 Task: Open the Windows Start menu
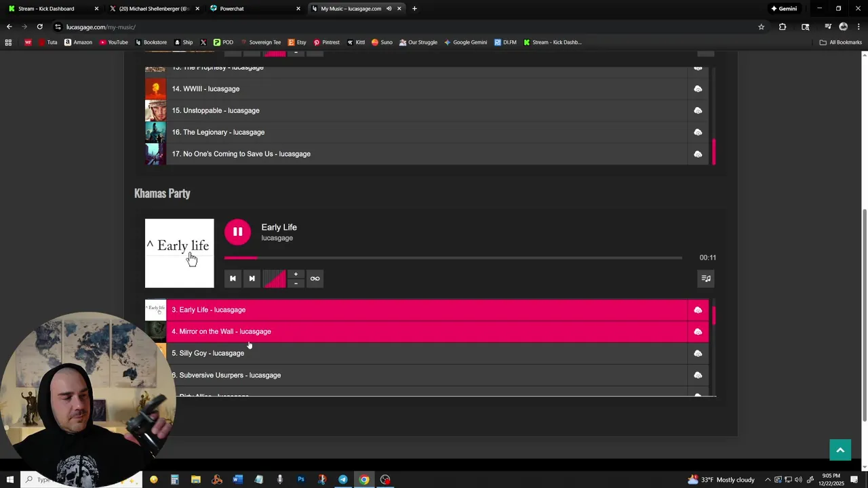coord(9,480)
